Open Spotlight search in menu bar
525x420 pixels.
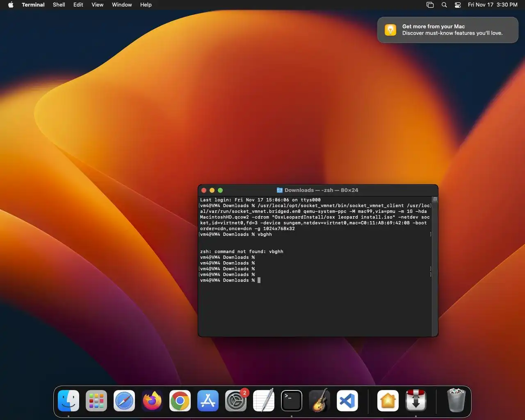[444, 5]
